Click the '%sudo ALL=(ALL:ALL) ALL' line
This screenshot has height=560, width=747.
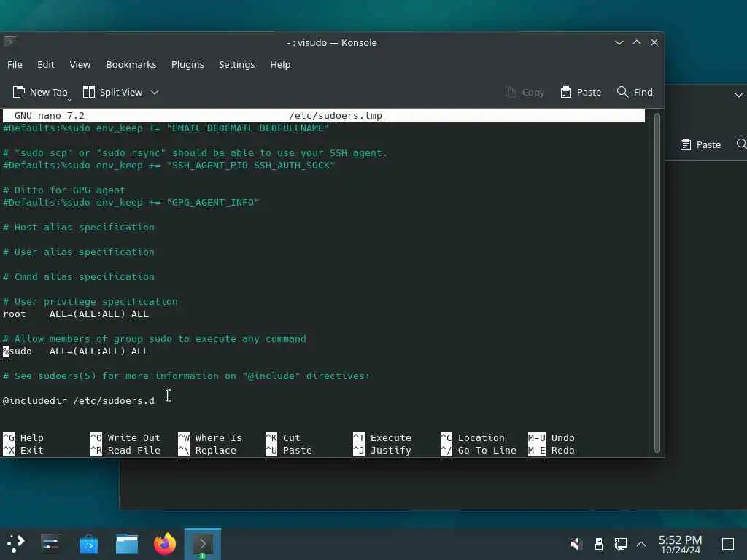pos(76,351)
